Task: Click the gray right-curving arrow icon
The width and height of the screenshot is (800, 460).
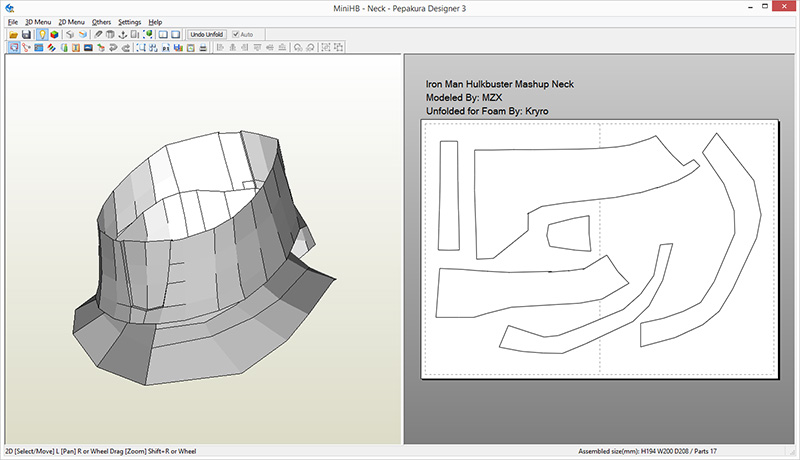Action: point(126,47)
